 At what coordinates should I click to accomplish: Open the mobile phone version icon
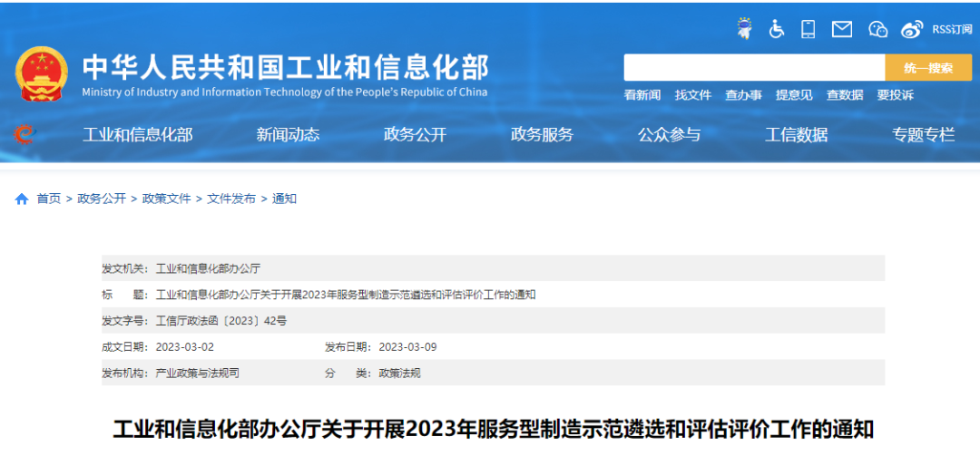[x=808, y=29]
